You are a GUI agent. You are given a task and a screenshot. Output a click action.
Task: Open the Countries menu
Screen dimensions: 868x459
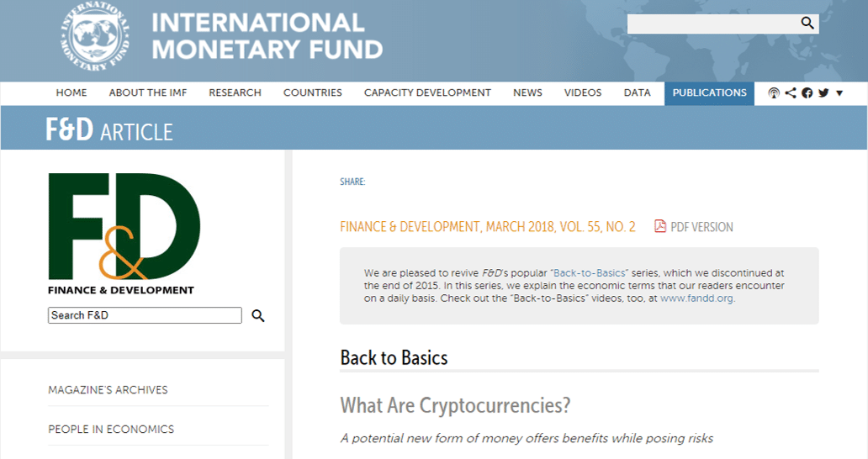click(x=312, y=93)
